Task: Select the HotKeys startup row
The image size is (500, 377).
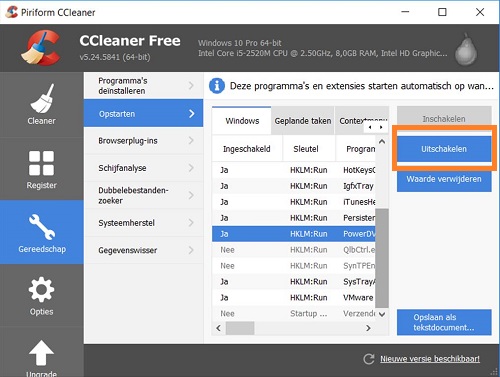Action: (x=294, y=170)
